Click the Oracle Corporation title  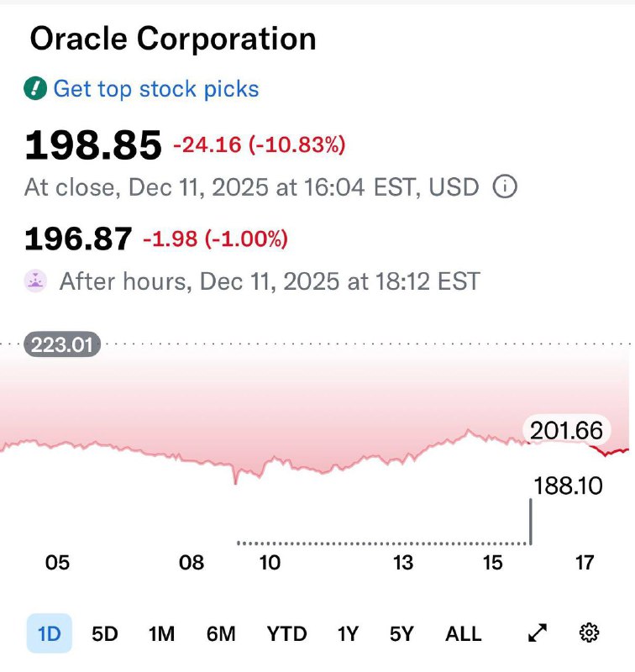click(173, 39)
